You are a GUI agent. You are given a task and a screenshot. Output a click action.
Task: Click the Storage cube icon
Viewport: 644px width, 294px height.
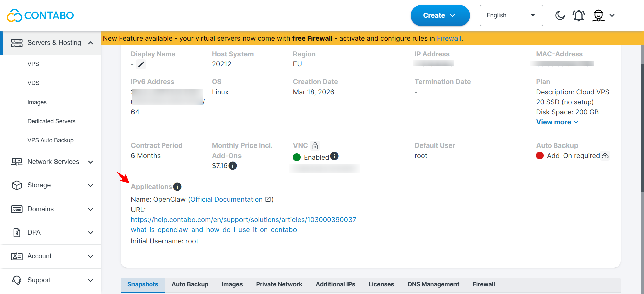[x=17, y=185]
